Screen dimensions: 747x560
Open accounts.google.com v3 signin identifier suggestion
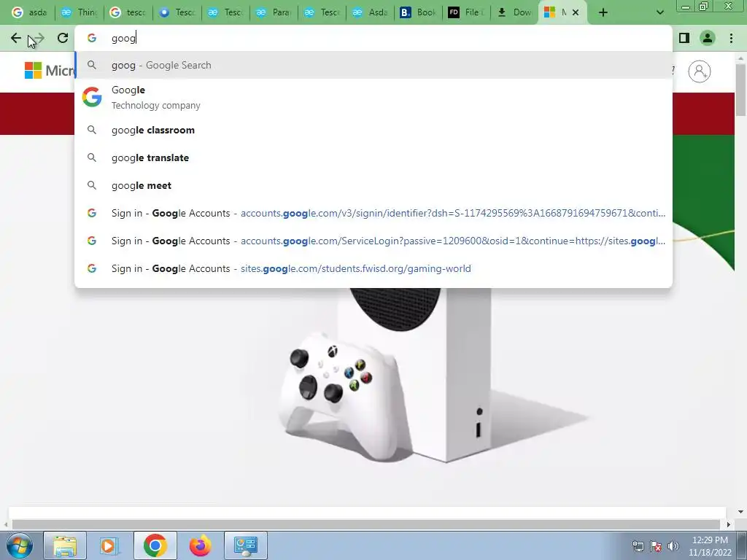(373, 213)
